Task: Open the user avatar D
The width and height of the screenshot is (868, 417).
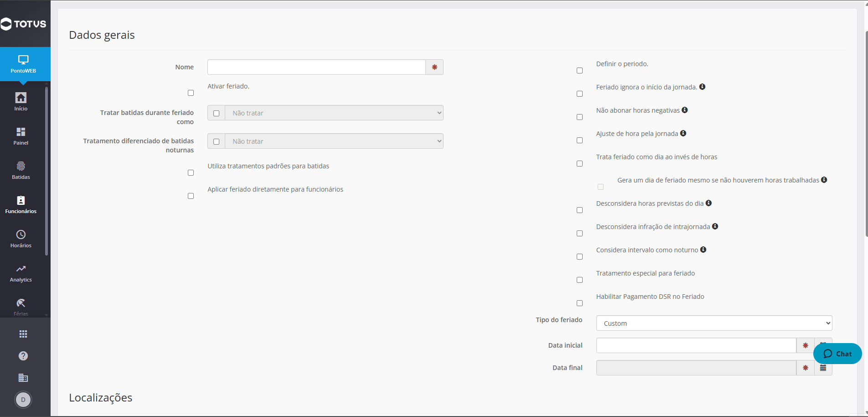Action: click(23, 400)
